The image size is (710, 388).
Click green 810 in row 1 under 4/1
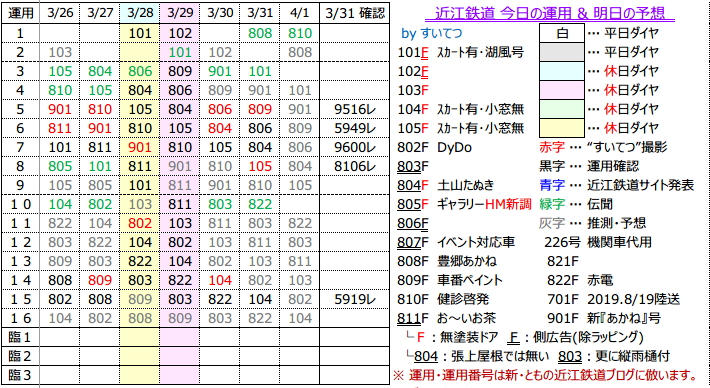(x=300, y=33)
